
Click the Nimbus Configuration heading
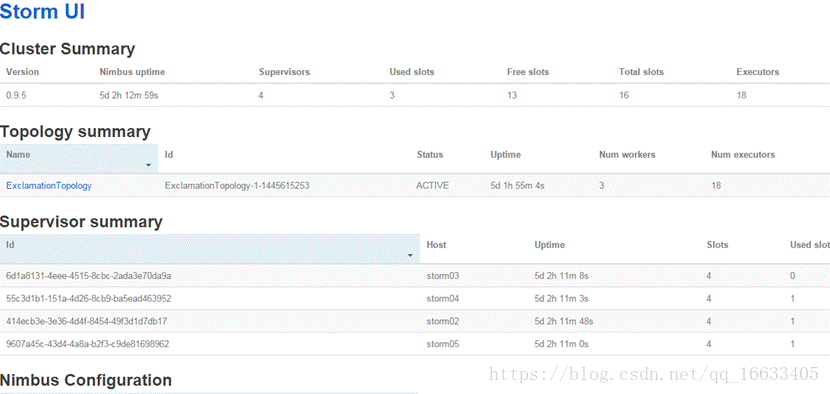tap(86, 380)
